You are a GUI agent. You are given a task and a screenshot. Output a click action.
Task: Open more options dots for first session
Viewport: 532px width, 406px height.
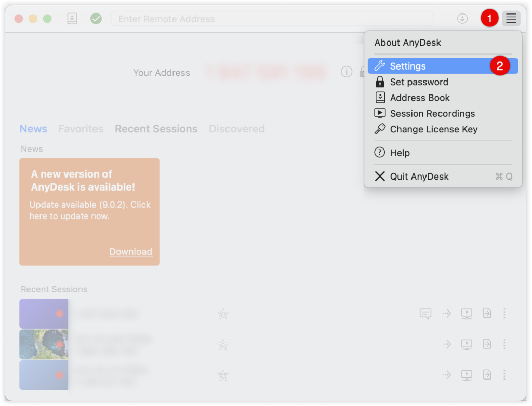click(x=504, y=314)
